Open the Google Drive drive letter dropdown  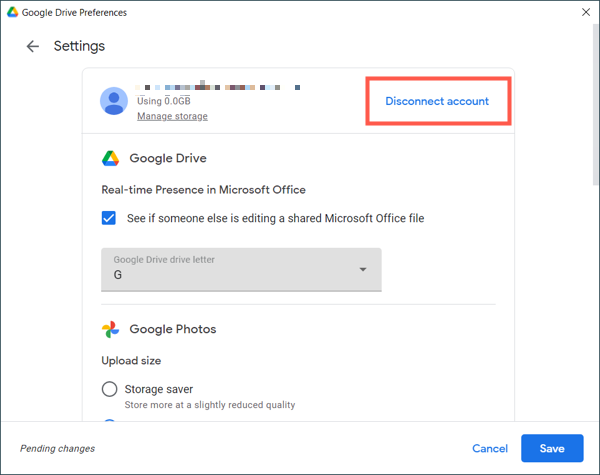(240, 270)
